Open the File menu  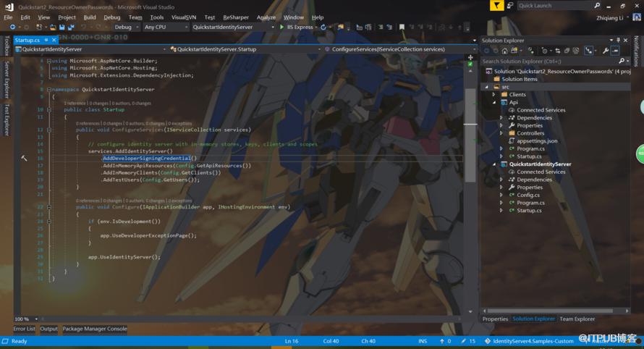click(8, 17)
